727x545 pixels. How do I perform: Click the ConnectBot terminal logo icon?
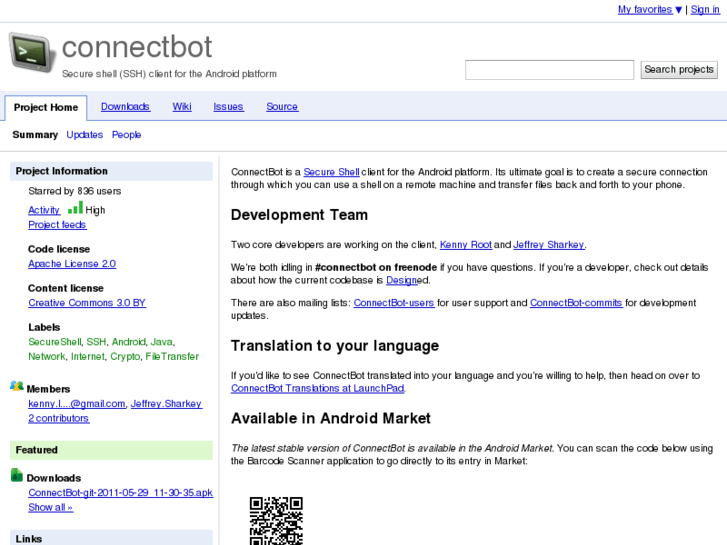[32, 52]
